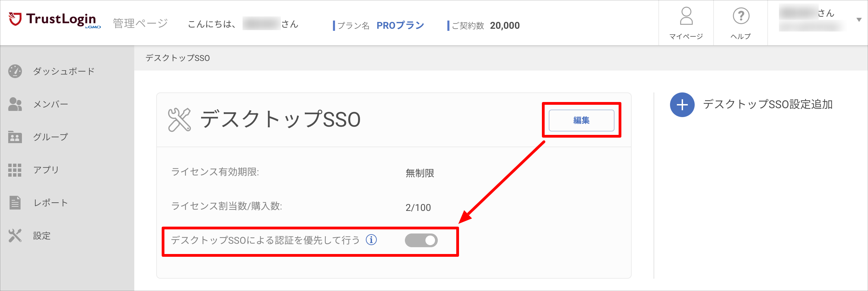Expand the user account dropdown arrow
868x291 pixels.
click(x=859, y=20)
